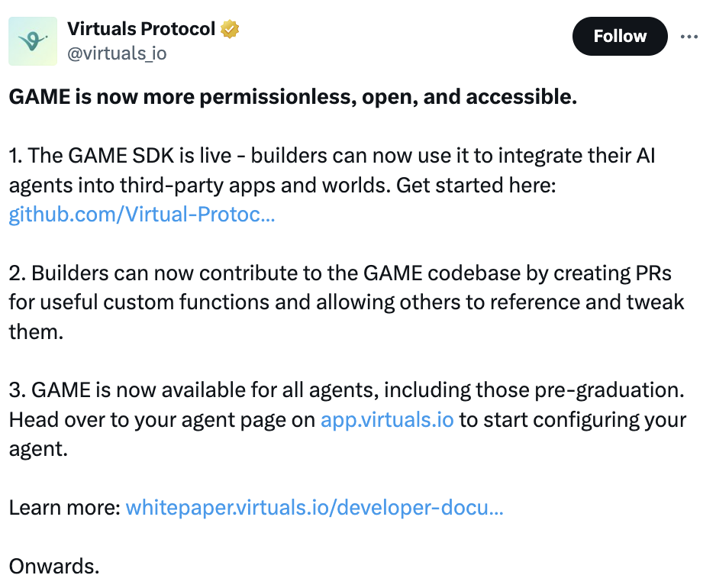Visit the @virtuals_io handle link
The image size is (716, 588).
[x=117, y=53]
